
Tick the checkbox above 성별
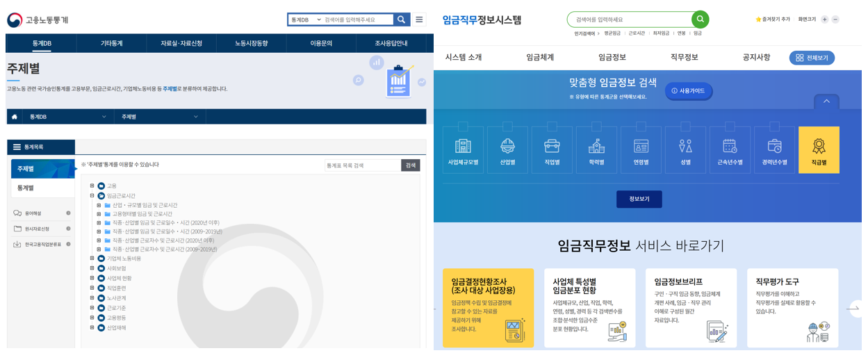pyautogui.click(x=685, y=126)
